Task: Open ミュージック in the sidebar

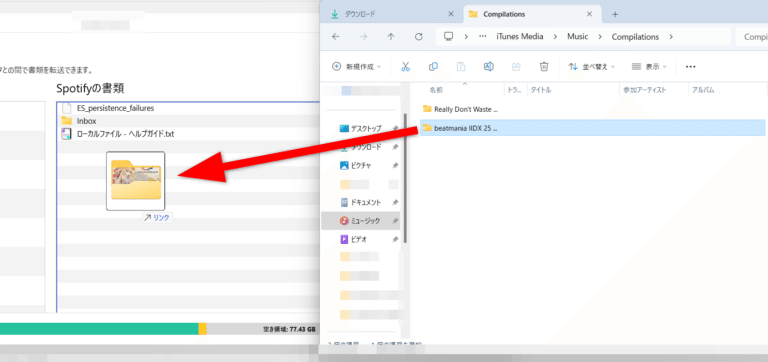Action: (360, 221)
